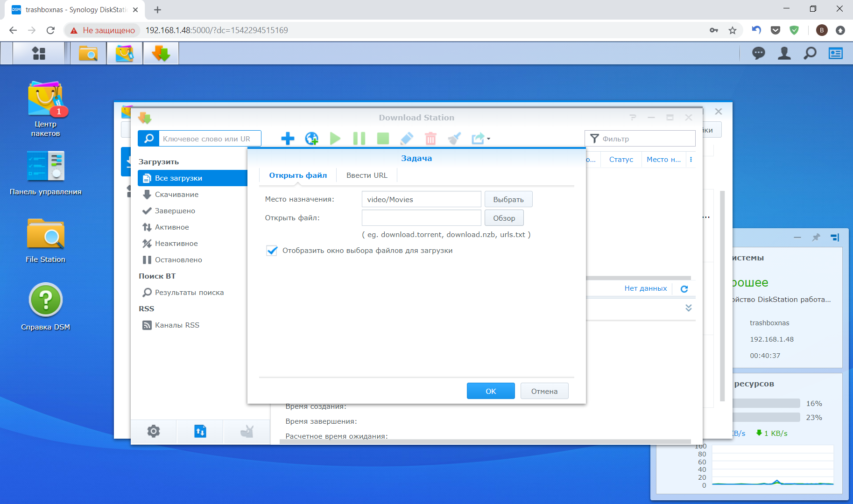Click the red trash delete icon

[430, 139]
